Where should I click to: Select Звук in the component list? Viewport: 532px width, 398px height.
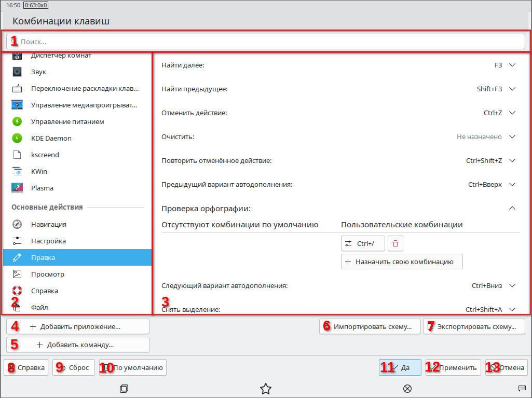pos(77,72)
